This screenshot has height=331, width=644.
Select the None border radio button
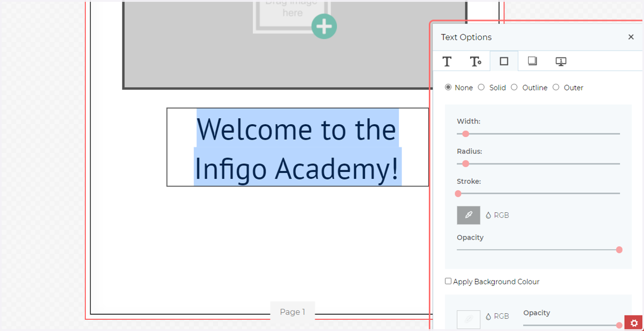tap(449, 87)
